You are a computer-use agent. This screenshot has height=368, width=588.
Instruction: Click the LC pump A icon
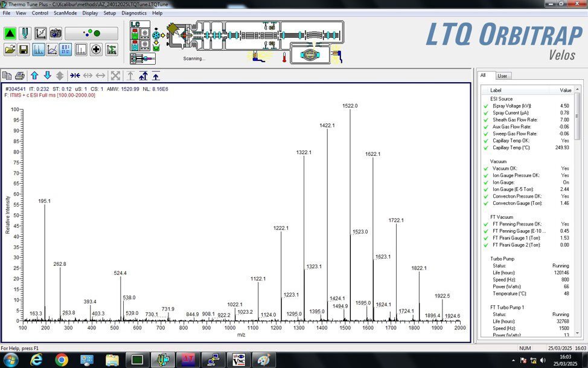point(135,34)
